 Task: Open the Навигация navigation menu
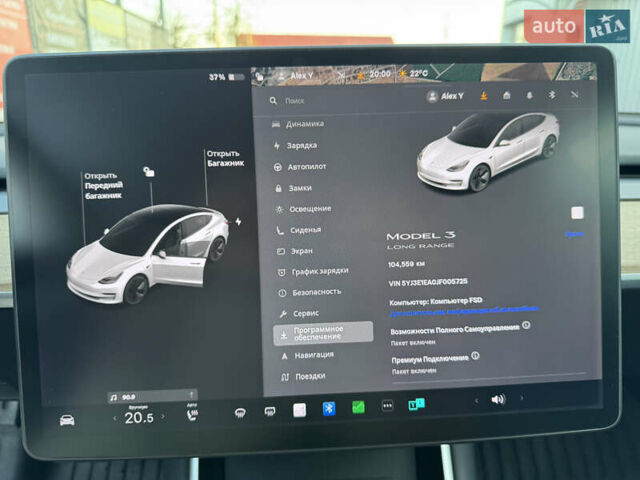308,356
